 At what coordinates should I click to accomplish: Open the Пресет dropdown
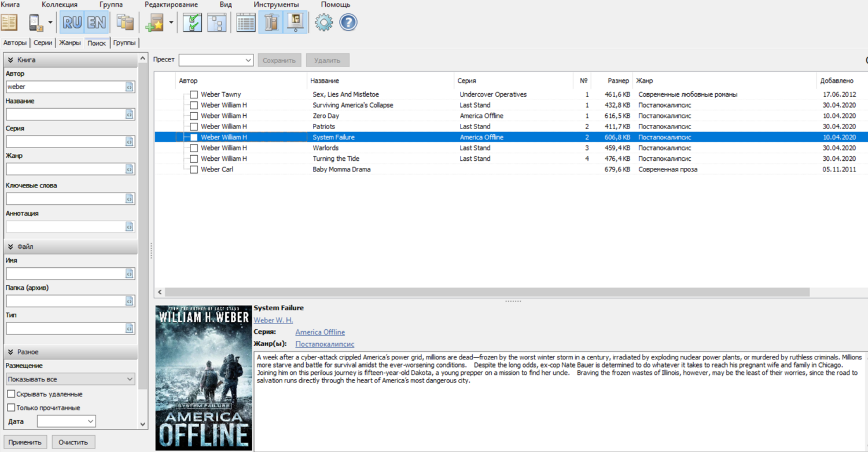(216, 60)
